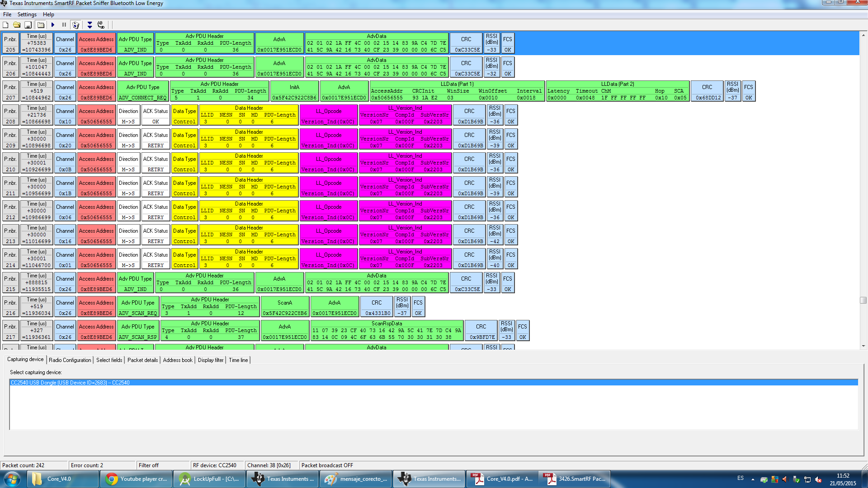This screenshot has width=868, height=488.
Task: Toggle auto-scroll double down arrow icon
Action: (90, 25)
